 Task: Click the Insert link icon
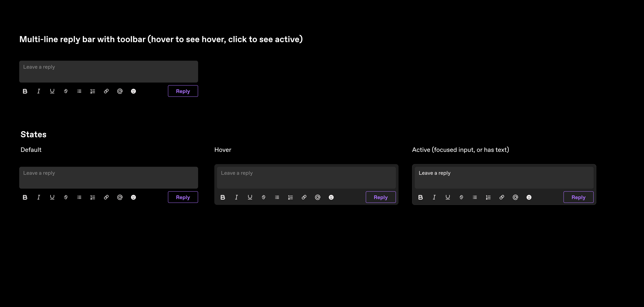click(x=106, y=91)
